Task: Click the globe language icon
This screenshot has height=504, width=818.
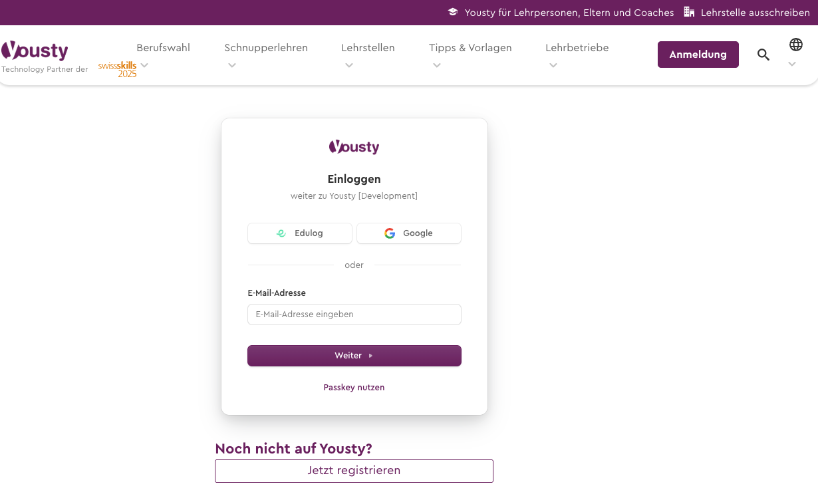Action: click(796, 45)
